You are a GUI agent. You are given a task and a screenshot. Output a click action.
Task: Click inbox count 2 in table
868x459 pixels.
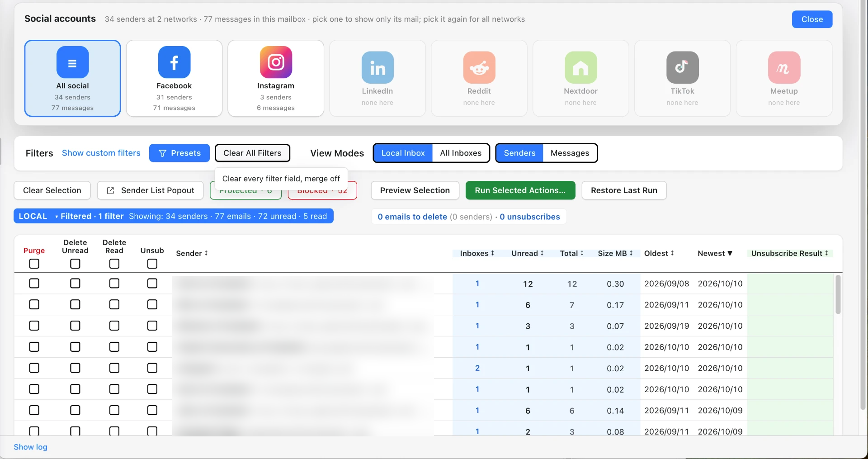[x=477, y=368]
